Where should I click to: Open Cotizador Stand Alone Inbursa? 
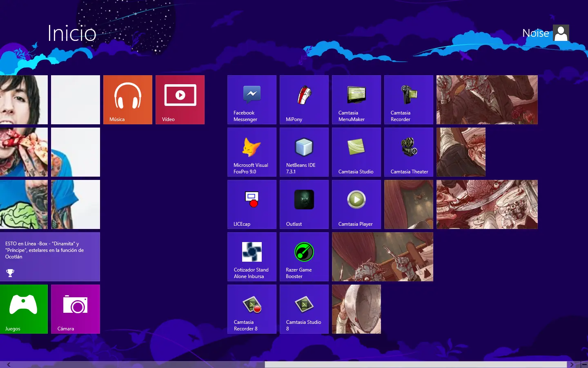[x=252, y=257]
